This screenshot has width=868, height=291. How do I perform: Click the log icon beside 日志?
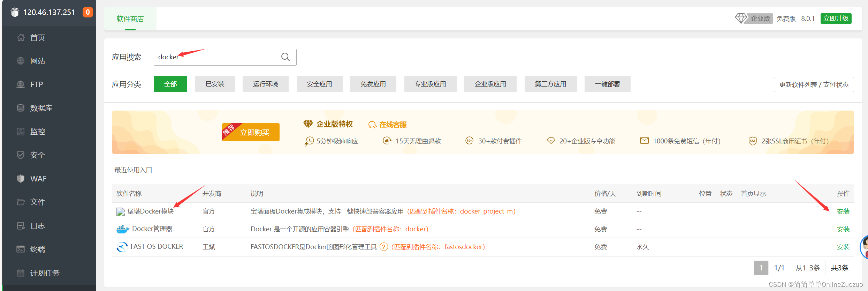click(x=21, y=226)
